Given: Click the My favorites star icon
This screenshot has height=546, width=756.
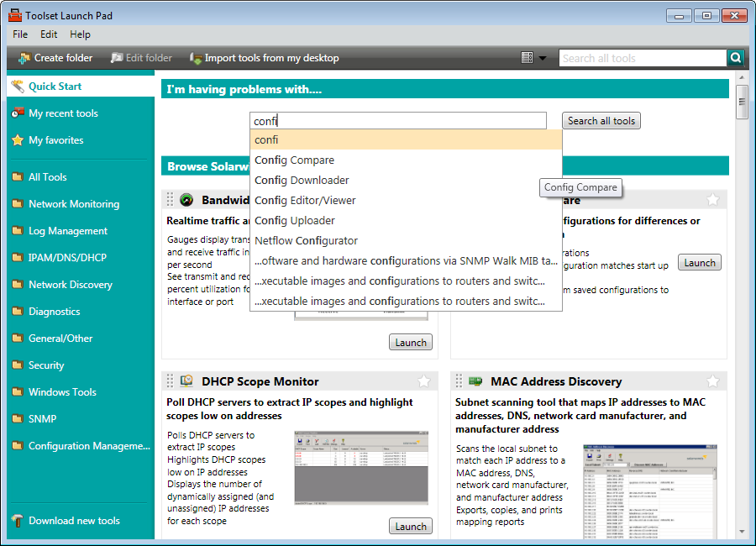Looking at the screenshot, I should [18, 139].
